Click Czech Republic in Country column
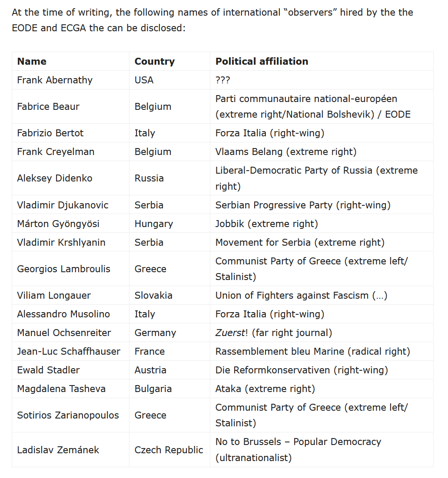 169,450
